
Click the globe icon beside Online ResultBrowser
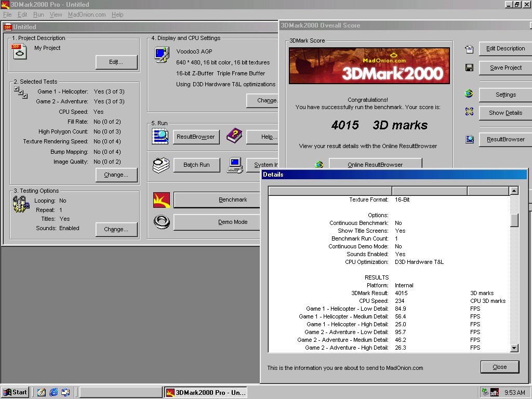click(319, 165)
